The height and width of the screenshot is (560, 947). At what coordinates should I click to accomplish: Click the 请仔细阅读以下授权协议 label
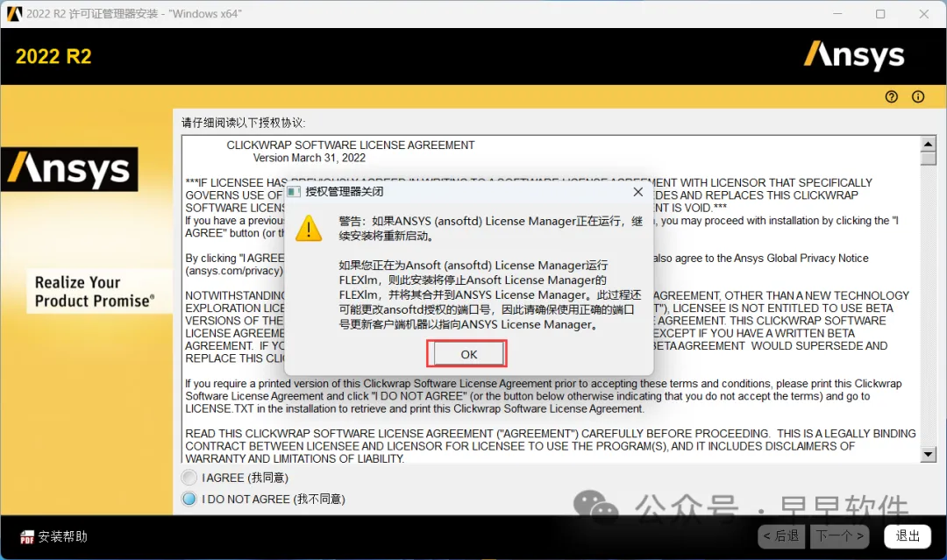pos(244,123)
